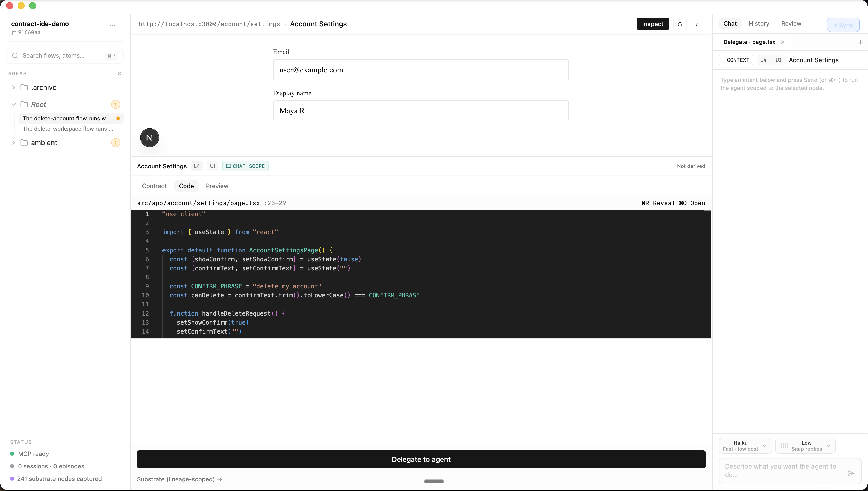Open the project ellipsis menu

point(112,25)
